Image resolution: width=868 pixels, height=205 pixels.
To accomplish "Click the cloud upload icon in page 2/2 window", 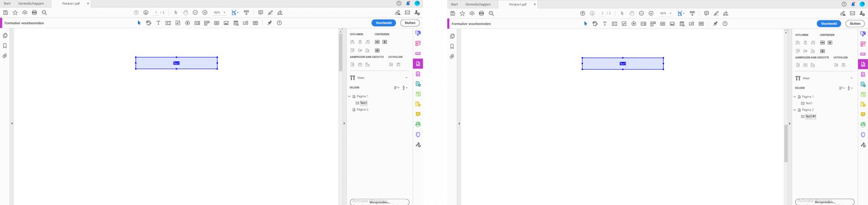I will pos(472,13).
